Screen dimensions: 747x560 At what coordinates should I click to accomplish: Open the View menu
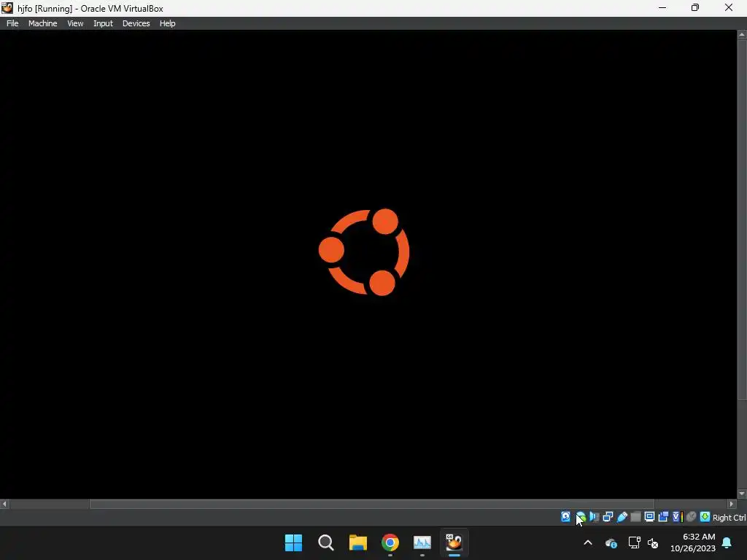75,23
